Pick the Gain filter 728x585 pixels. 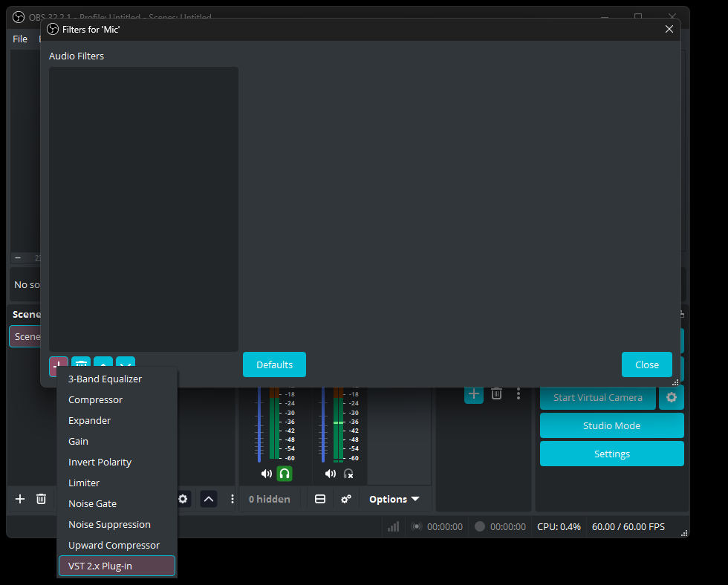(x=117, y=442)
